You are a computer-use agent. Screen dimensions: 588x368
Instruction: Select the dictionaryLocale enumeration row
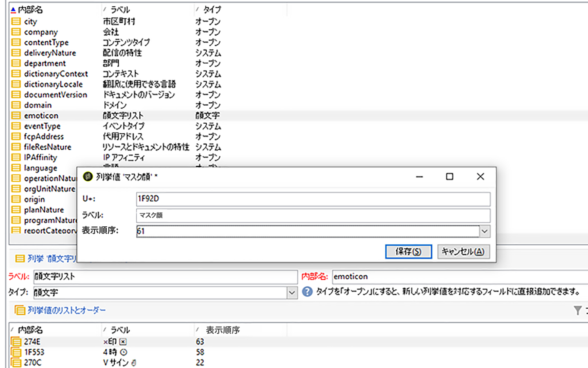(53, 84)
